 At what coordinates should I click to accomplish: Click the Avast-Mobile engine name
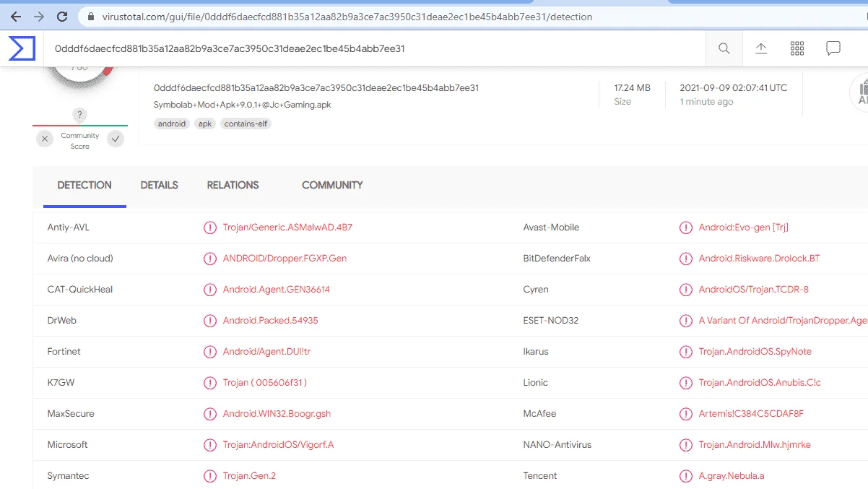click(x=552, y=228)
